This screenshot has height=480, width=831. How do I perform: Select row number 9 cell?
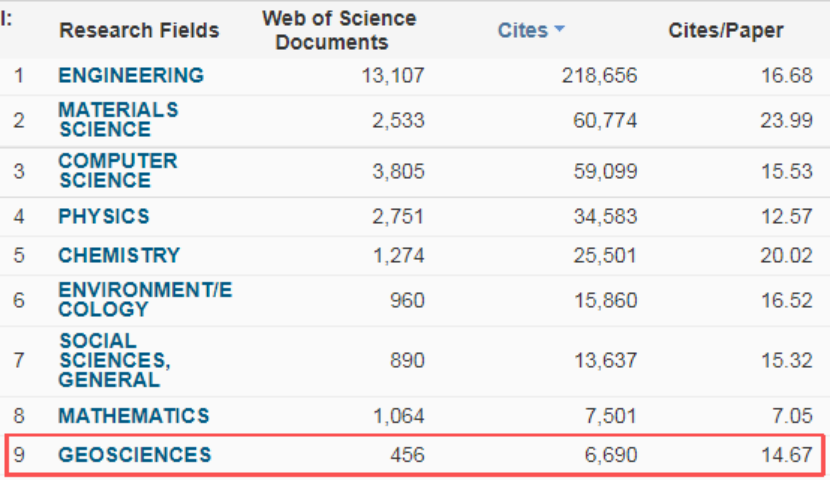click(19, 455)
